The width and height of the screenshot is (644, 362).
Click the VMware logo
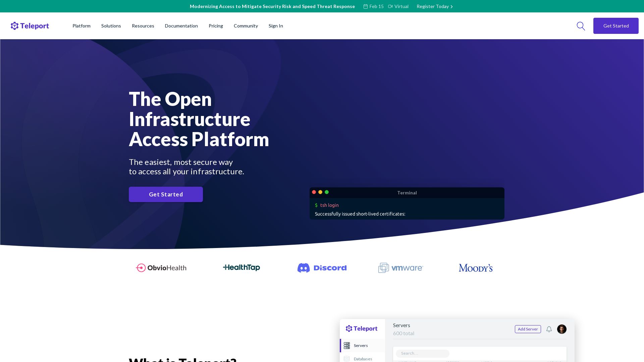point(400,268)
